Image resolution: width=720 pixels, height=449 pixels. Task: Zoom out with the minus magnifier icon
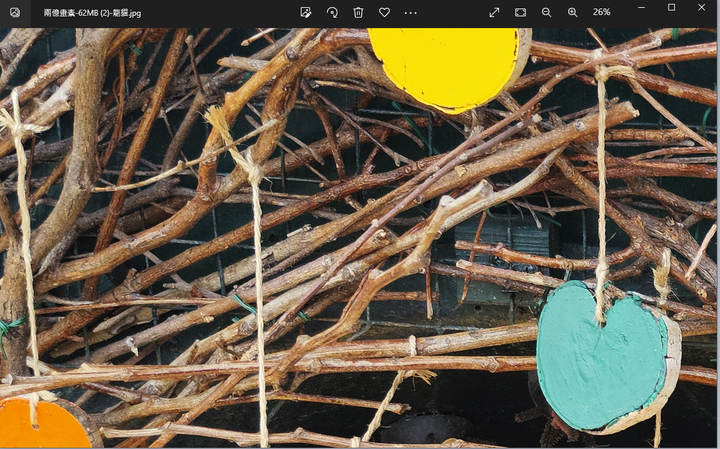coord(546,12)
